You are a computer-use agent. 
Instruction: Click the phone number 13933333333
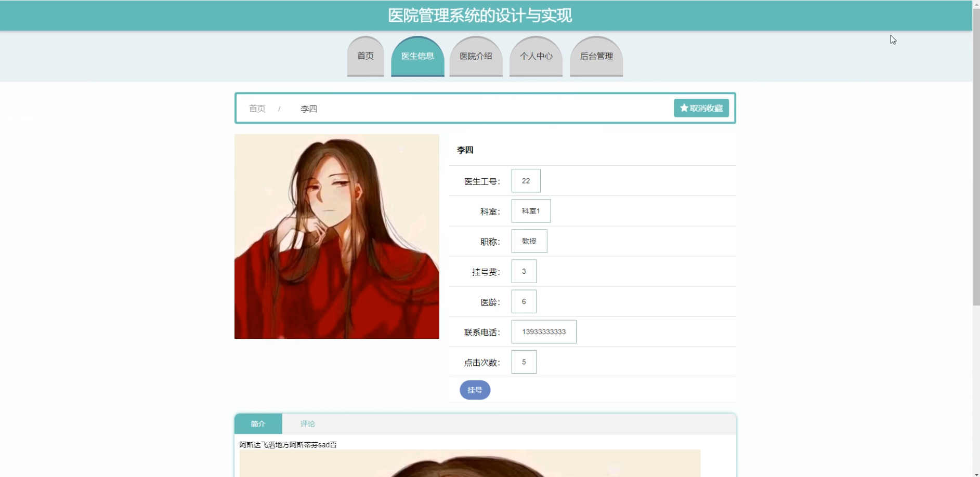(x=544, y=332)
